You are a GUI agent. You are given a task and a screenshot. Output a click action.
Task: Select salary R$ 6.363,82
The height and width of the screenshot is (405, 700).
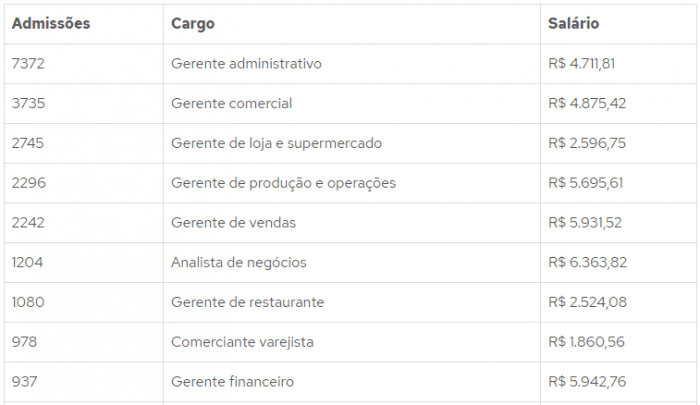tap(588, 262)
